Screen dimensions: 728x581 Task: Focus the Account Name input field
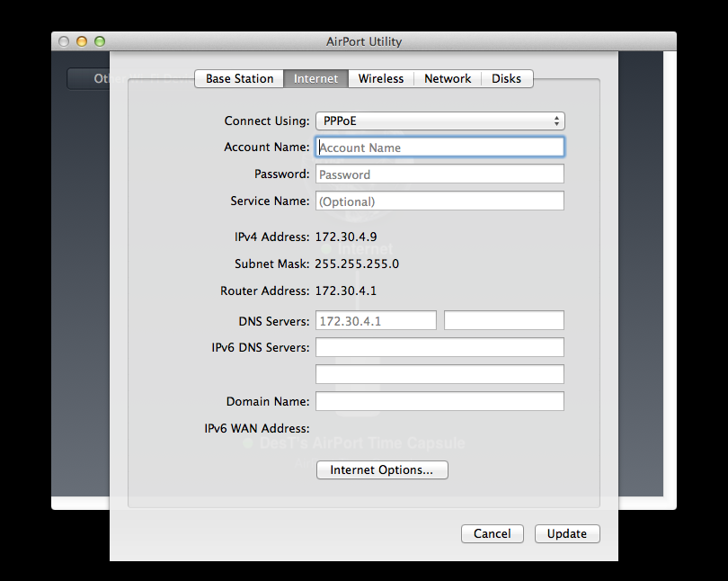(439, 147)
